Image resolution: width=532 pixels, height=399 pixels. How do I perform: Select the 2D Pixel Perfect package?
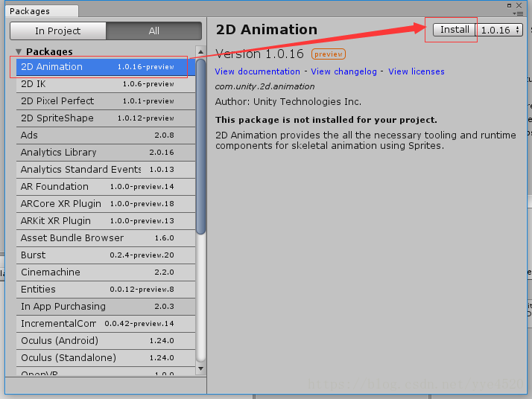[106, 101]
